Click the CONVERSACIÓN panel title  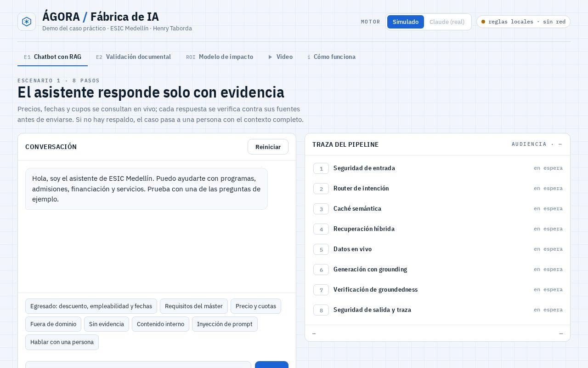[51, 147]
